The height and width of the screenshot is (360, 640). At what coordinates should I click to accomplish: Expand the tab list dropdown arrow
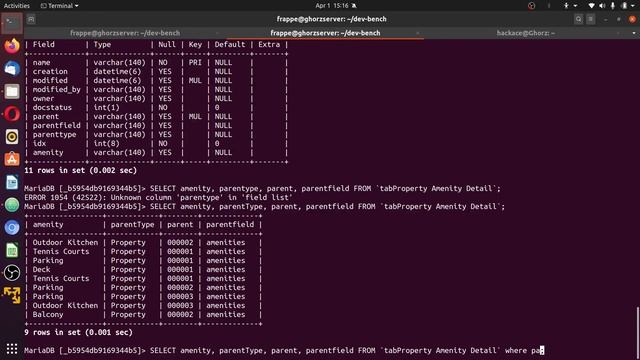click(634, 33)
